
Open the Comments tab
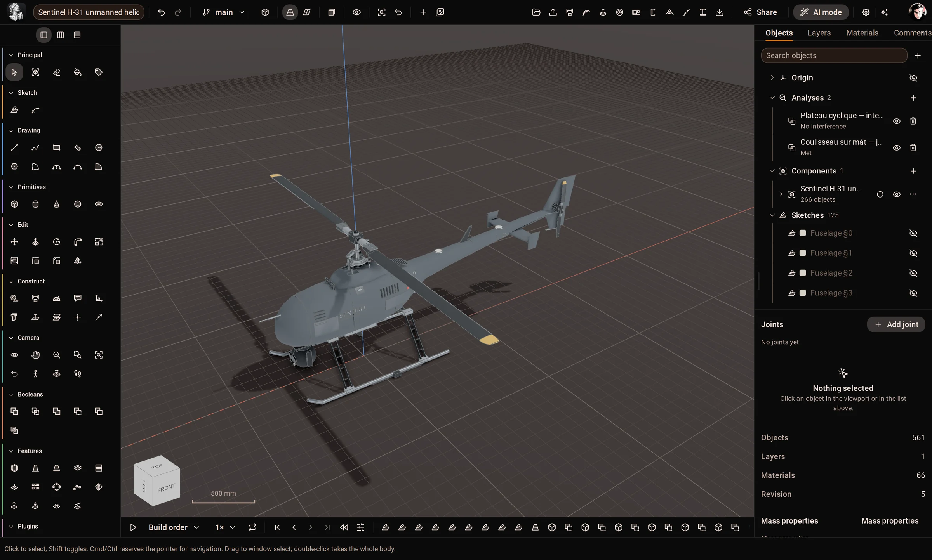(x=912, y=33)
